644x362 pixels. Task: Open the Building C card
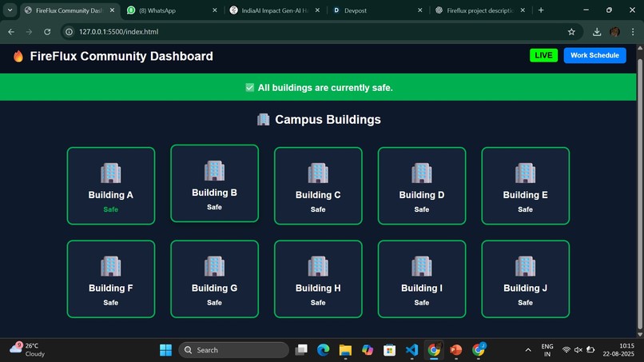pyautogui.click(x=318, y=185)
